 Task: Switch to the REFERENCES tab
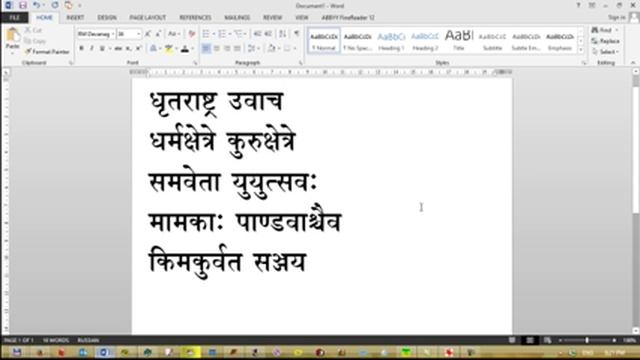pyautogui.click(x=195, y=18)
